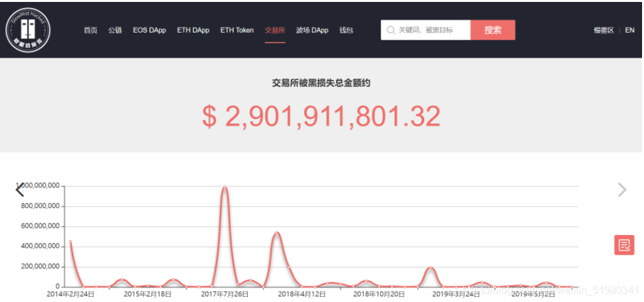The width and height of the screenshot is (644, 302).
Task: Select the 交易所 exchanges tab
Action: tap(275, 30)
